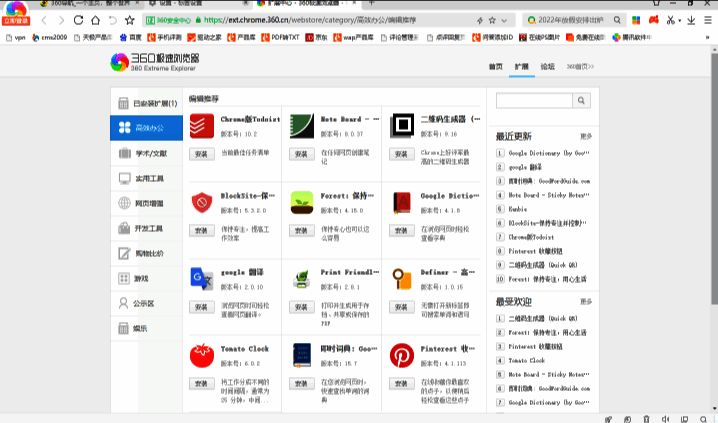
Task: Open Tomato Clock in 最受欢迎 list
Action: (528, 360)
